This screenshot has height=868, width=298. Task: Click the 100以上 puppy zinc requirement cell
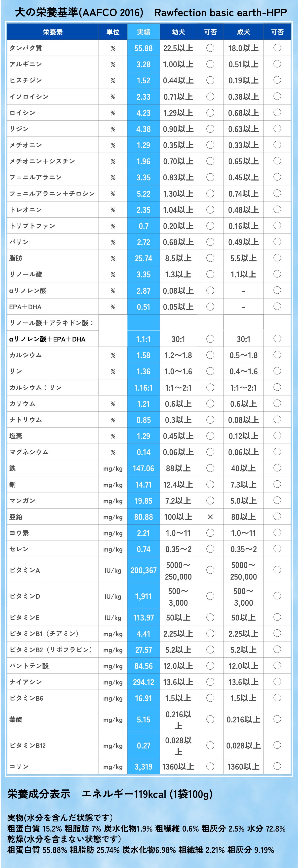(178, 517)
